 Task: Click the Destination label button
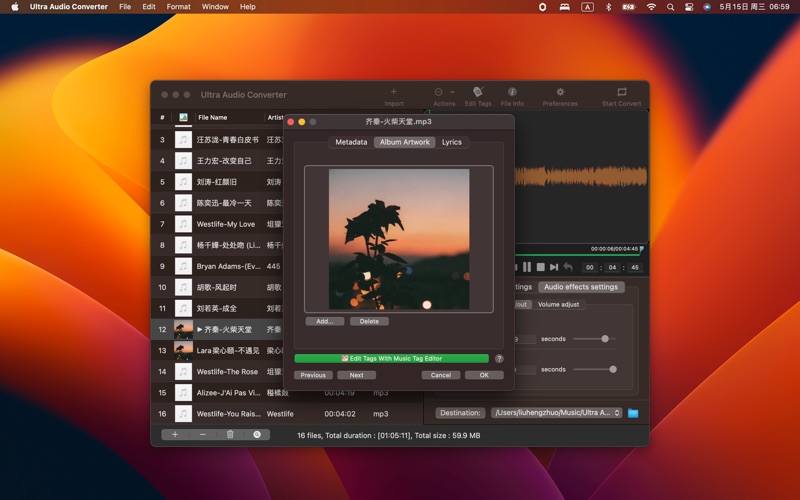(460, 413)
